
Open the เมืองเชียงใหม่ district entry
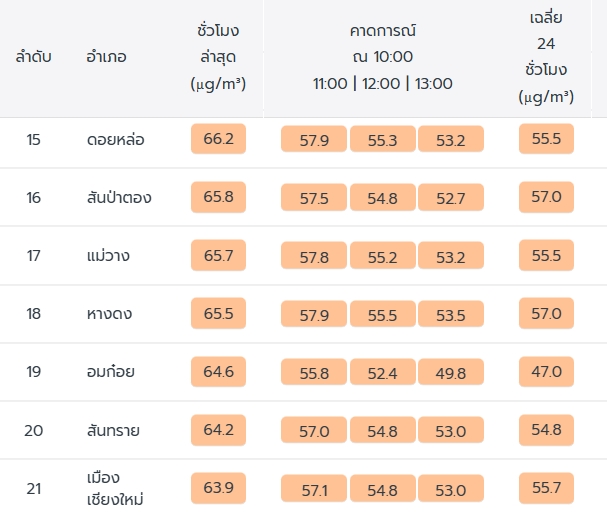(116, 488)
